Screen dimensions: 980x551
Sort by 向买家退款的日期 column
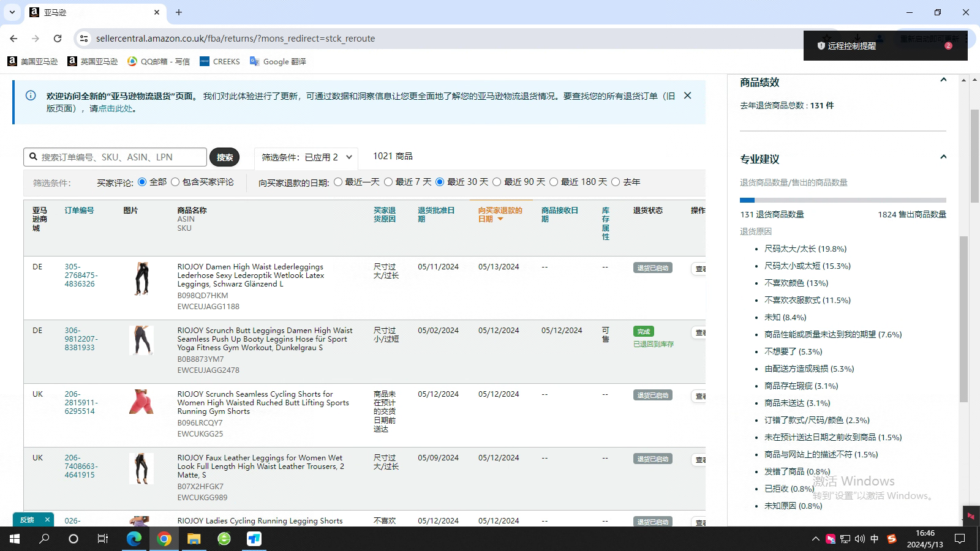click(x=500, y=214)
